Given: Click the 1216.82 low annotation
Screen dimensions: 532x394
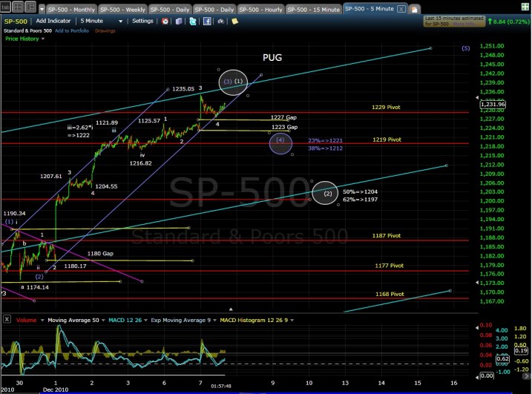Looking at the screenshot, I should (x=140, y=163).
